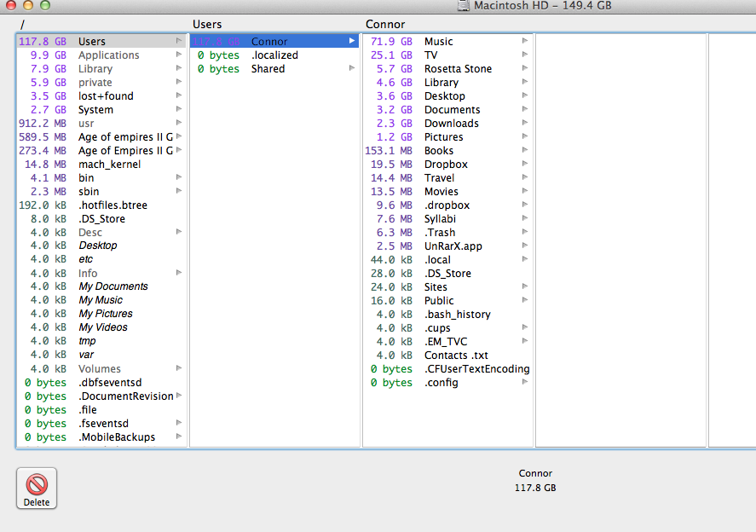Select the Sites folder row
Screen dimensions: 756x532
click(448, 287)
